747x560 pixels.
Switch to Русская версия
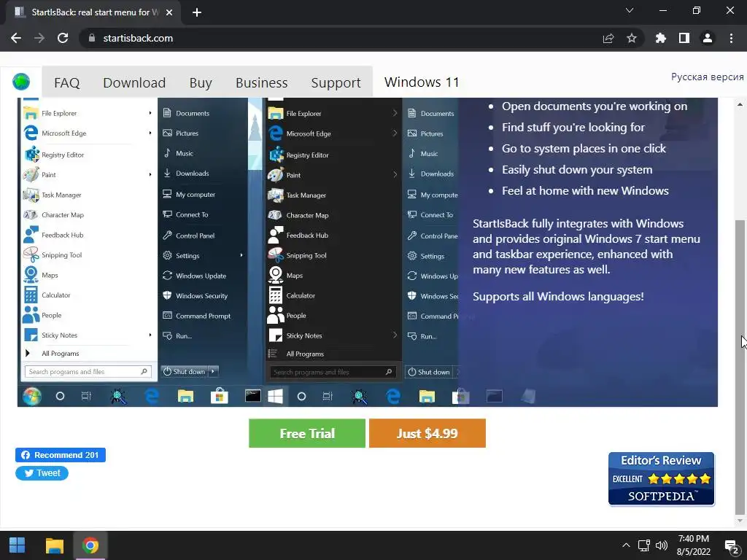[x=707, y=77]
